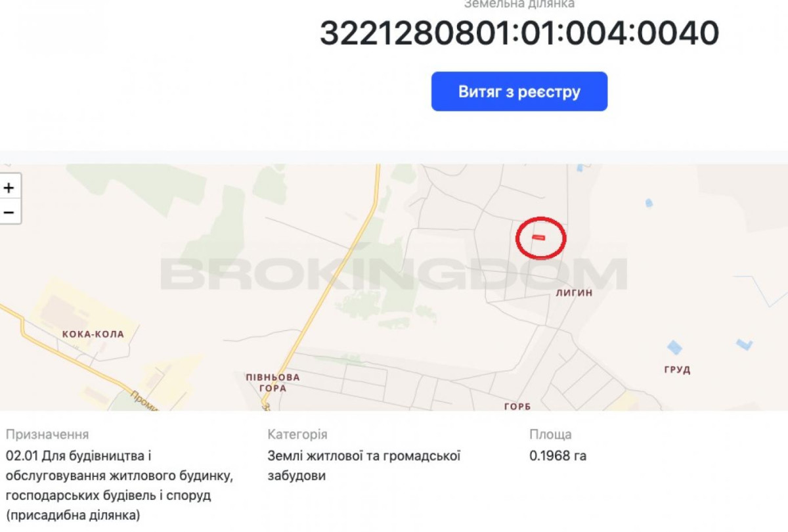Viewport: 788px width, 532px height.
Task: Click the BROKINGDOM watermark over the map
Action: pyautogui.click(x=394, y=274)
